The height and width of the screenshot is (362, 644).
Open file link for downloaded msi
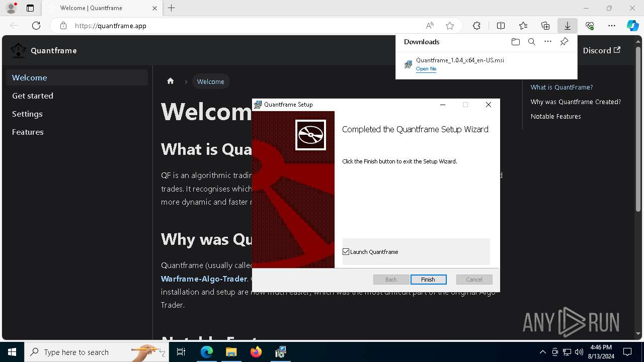426,69
